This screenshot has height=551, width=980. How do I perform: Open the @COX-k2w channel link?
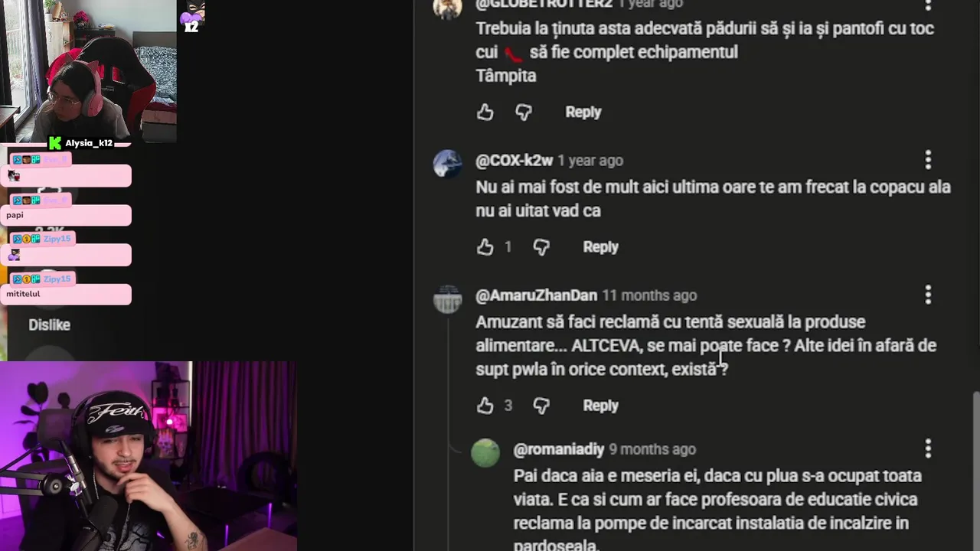[x=514, y=161]
